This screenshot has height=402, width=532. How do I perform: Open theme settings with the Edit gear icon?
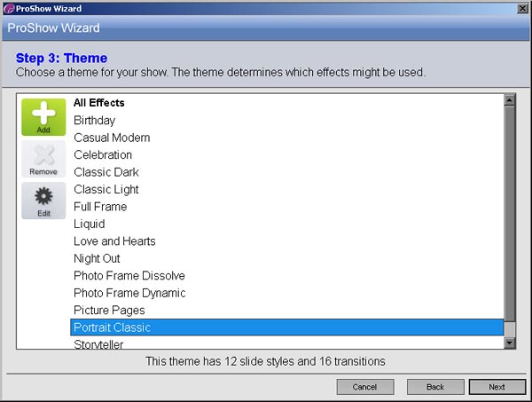[x=43, y=201]
